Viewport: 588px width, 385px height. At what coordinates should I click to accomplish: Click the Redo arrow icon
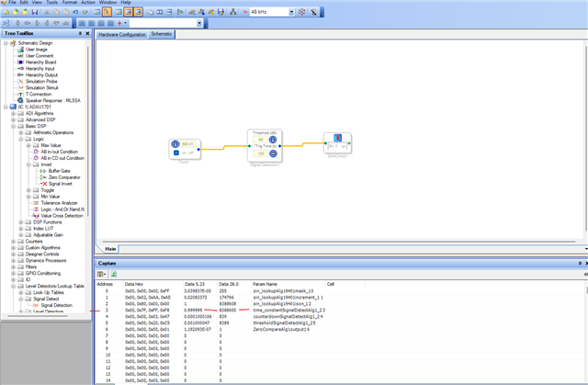tap(85, 12)
